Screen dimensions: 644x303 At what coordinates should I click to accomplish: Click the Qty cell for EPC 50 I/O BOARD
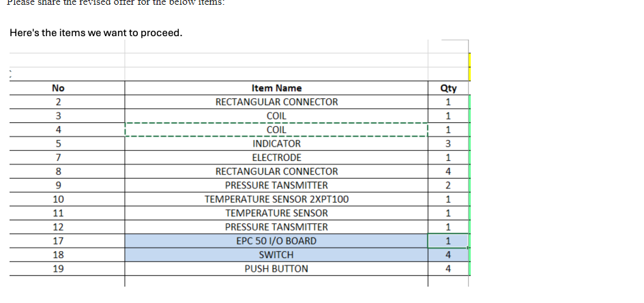tap(448, 241)
